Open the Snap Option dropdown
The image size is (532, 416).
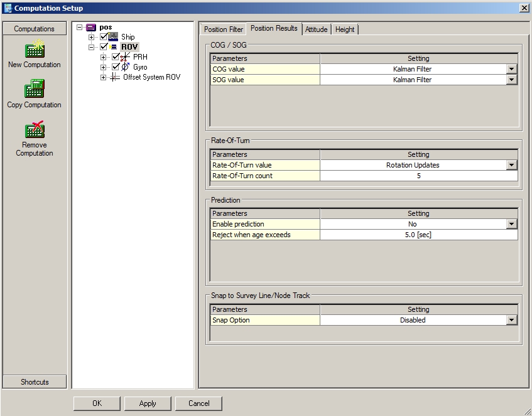click(511, 320)
